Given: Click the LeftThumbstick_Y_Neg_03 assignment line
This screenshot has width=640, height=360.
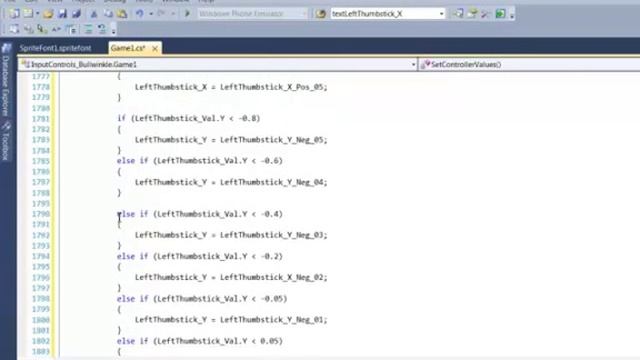Looking at the screenshot, I should [x=231, y=235].
